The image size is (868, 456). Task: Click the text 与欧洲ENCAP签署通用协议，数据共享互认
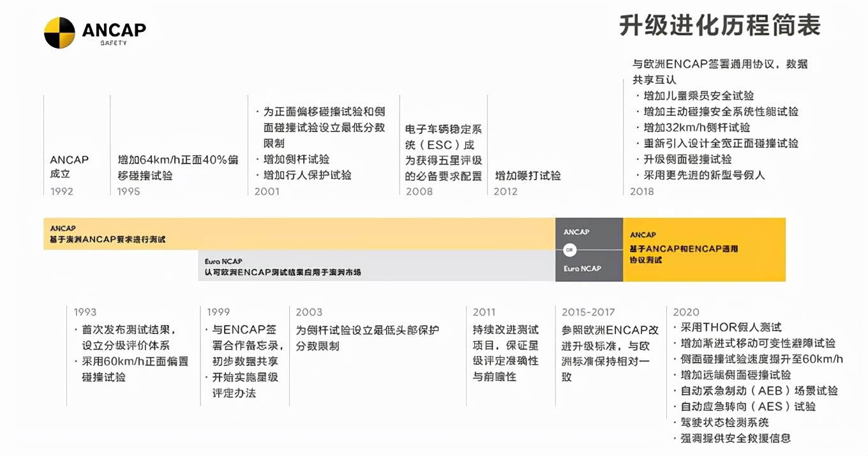[720, 72]
